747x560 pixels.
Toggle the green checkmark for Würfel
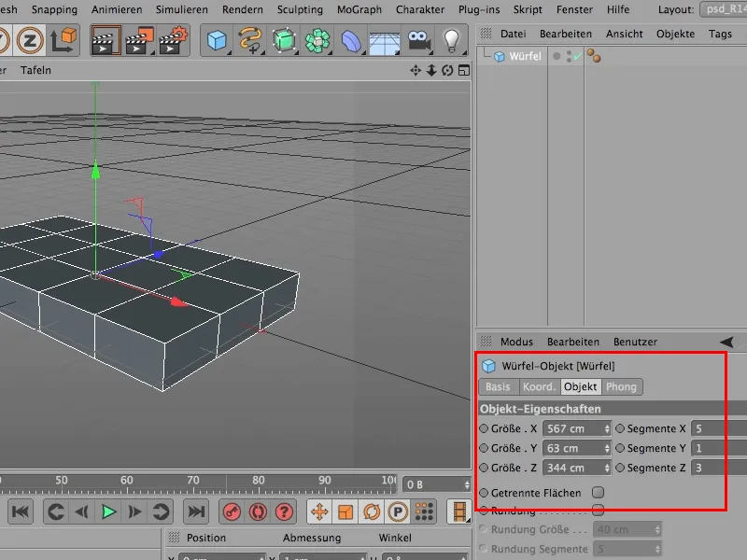click(577, 56)
